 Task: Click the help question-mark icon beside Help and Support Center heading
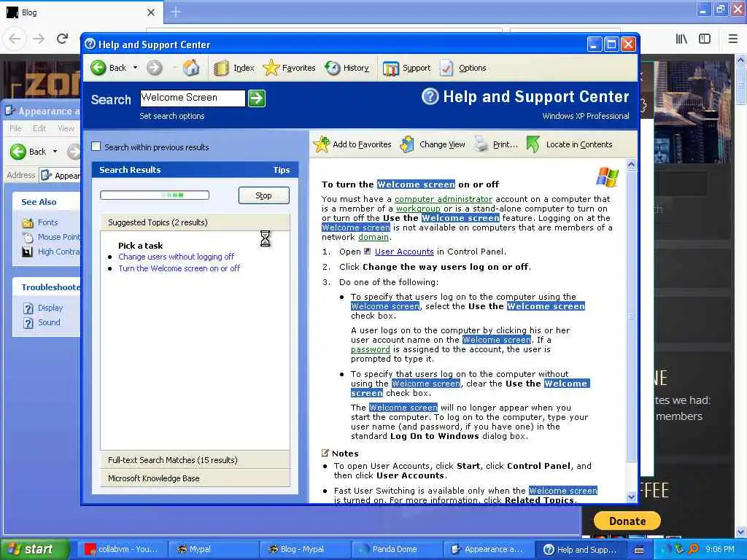pos(430,97)
